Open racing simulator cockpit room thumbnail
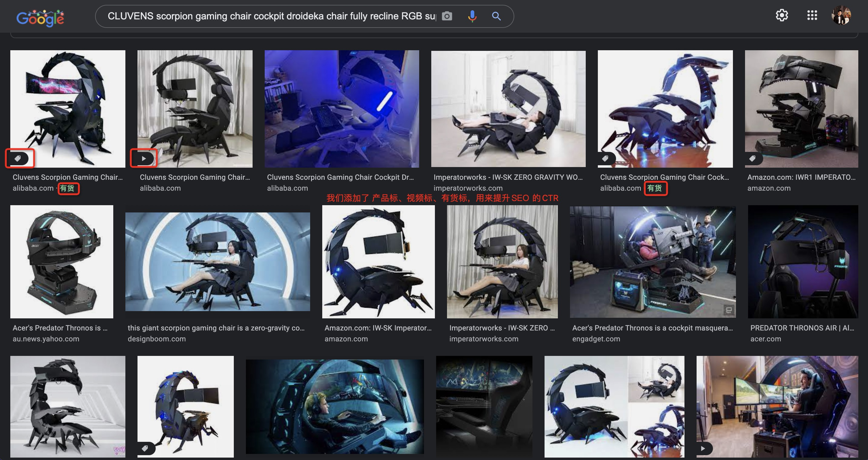The image size is (868, 460). pos(777,406)
